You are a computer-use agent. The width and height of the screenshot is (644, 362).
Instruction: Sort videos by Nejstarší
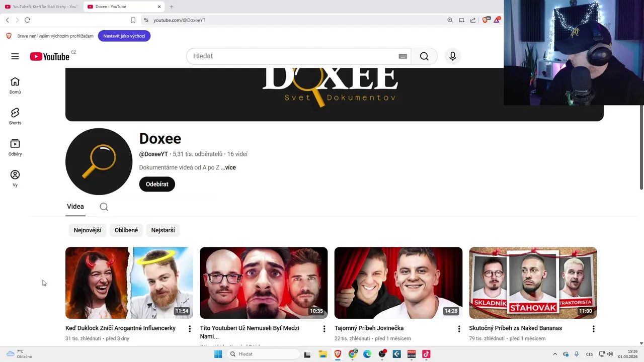(x=163, y=230)
